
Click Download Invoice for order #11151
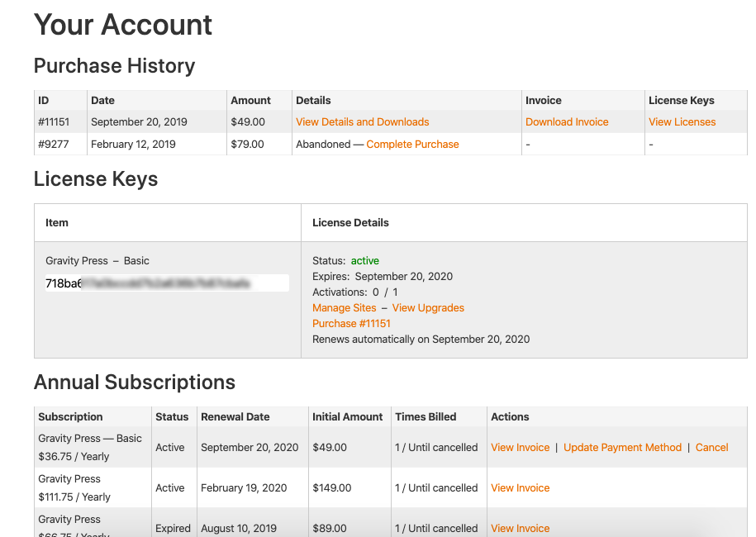pos(567,122)
